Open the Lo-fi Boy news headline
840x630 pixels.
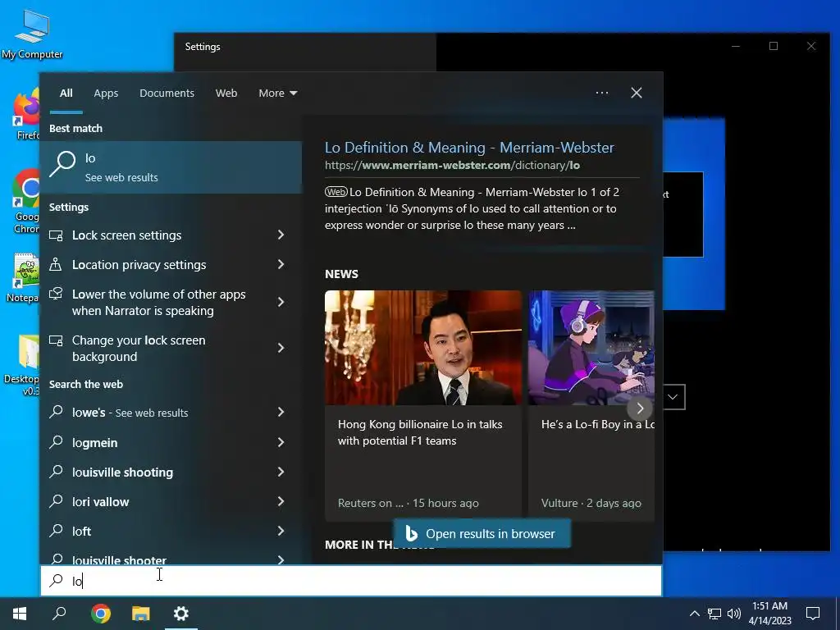597,424
